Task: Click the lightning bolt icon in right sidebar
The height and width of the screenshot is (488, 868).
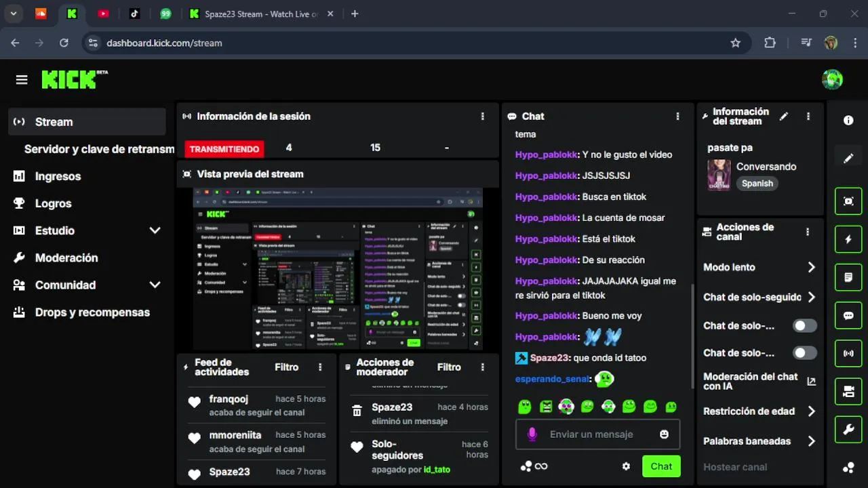Action: tap(848, 239)
